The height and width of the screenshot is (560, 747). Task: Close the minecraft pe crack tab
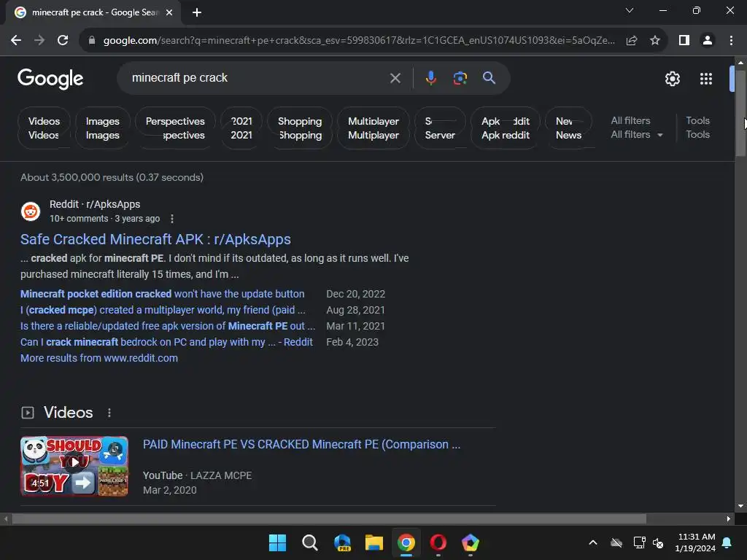(x=169, y=12)
